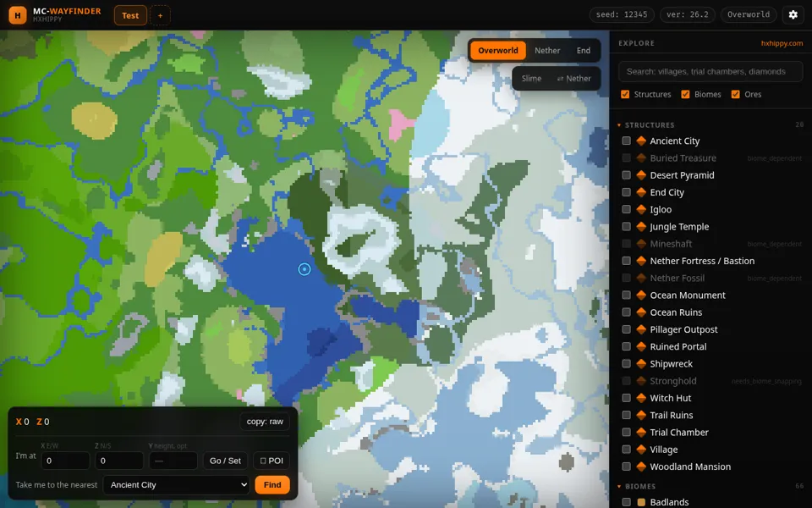Open the settings gear icon
This screenshot has width=812, height=508.
(793, 14)
